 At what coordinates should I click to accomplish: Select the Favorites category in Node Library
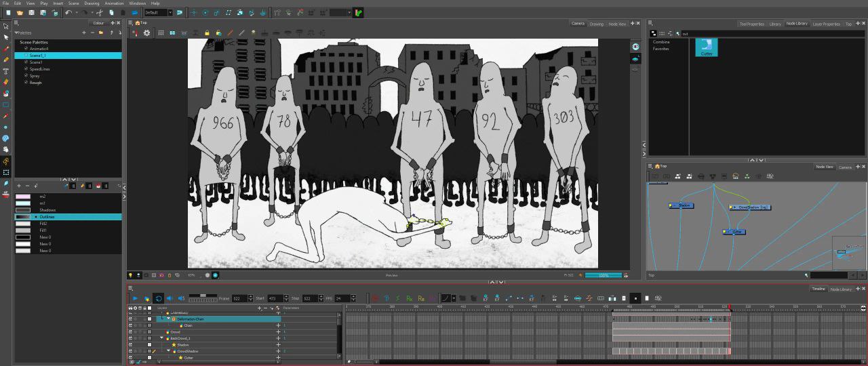(660, 49)
